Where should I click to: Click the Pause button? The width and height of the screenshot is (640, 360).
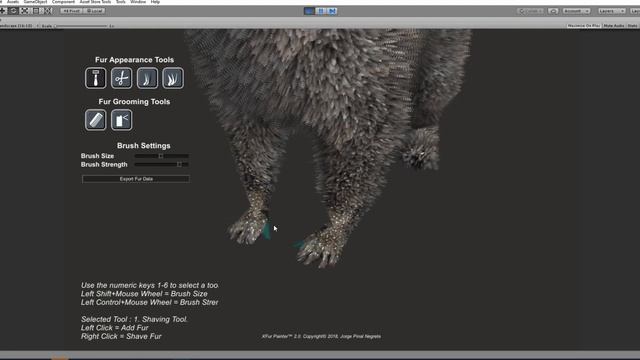click(321, 11)
